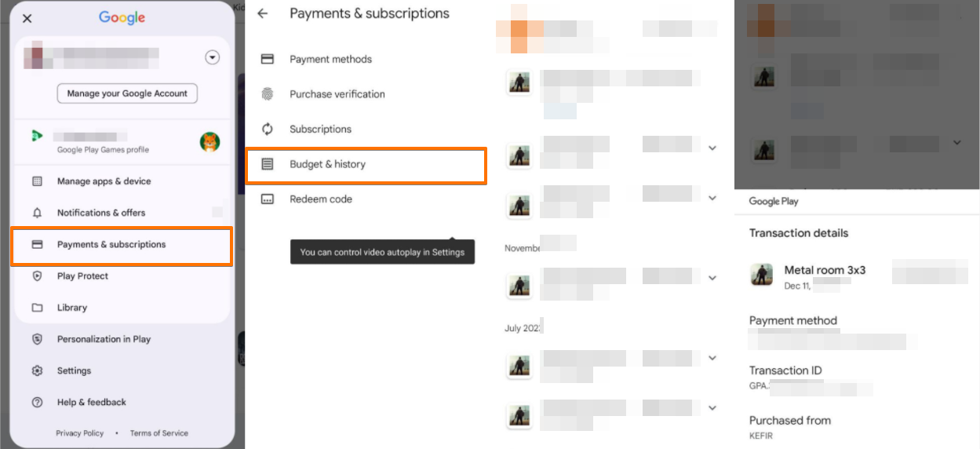Click the Redeem code icon
980x449 pixels.
click(x=268, y=199)
